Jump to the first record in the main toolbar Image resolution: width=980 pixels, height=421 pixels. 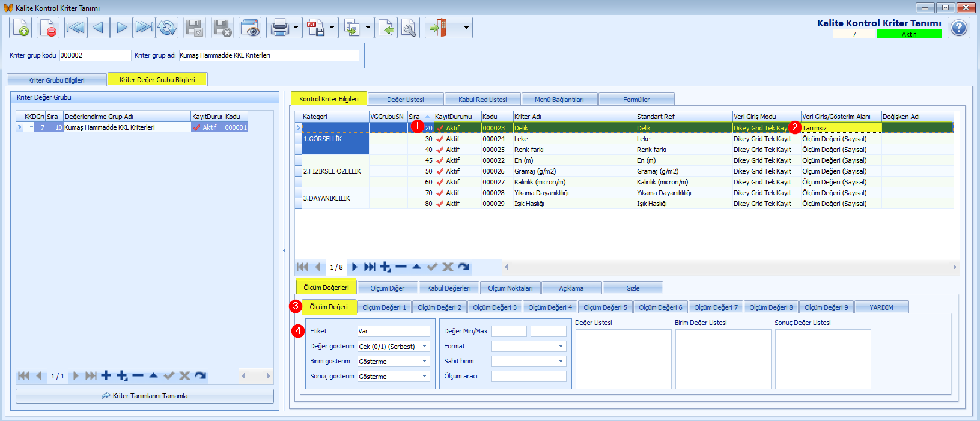coord(75,28)
